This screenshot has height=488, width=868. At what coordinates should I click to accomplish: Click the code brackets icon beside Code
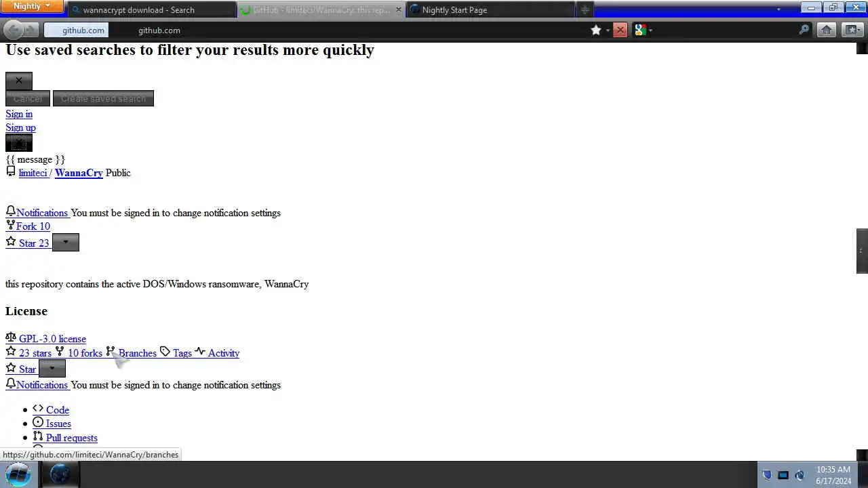[x=38, y=409]
